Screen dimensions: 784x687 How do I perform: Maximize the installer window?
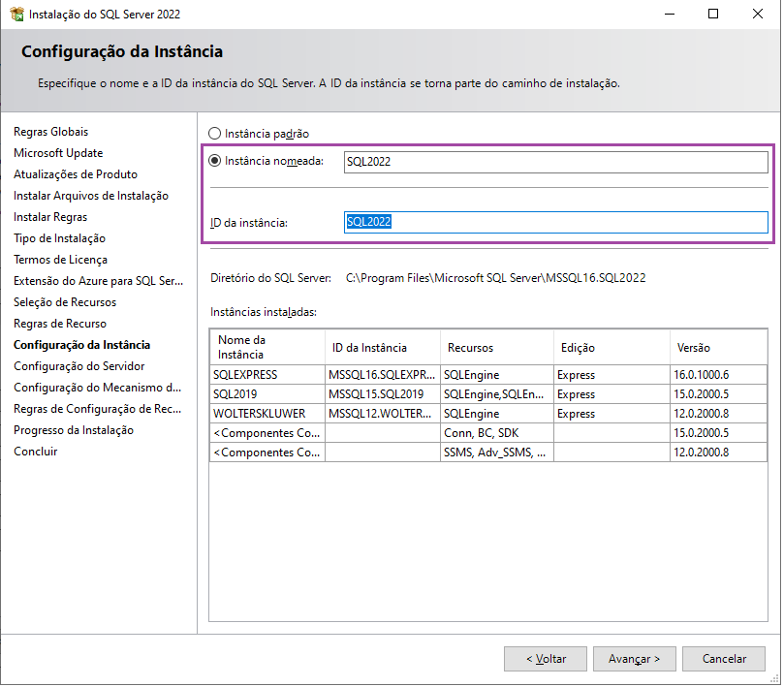713,14
